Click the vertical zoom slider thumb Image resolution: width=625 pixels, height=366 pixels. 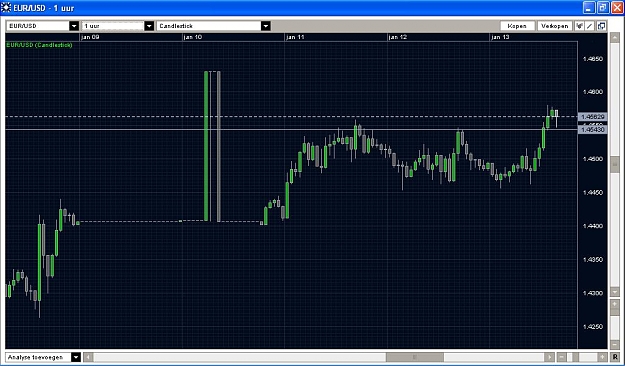pyautogui.click(x=615, y=311)
